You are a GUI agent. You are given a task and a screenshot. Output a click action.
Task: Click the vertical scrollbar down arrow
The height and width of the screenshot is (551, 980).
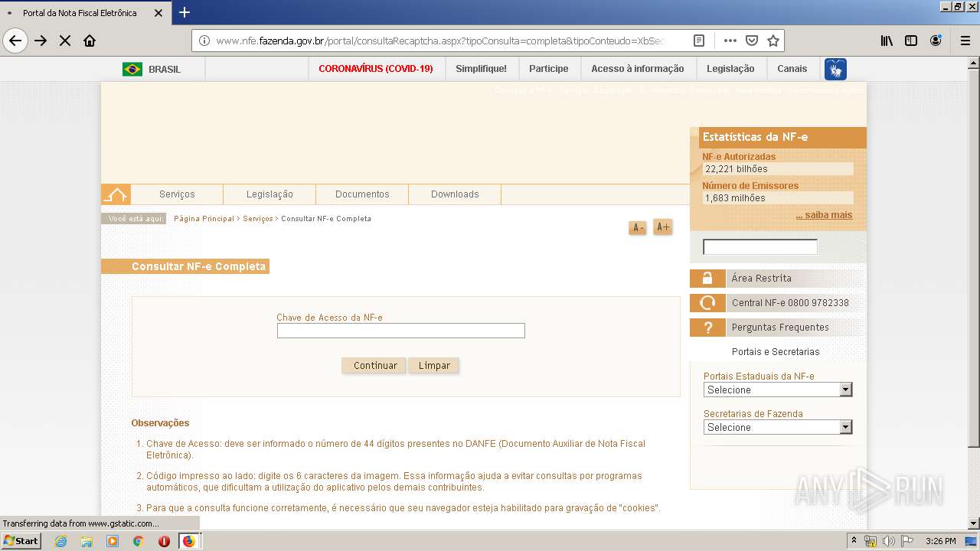(x=974, y=523)
